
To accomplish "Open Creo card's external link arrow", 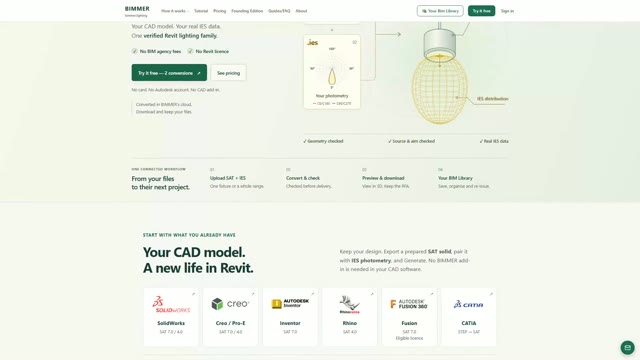I will [253, 294].
